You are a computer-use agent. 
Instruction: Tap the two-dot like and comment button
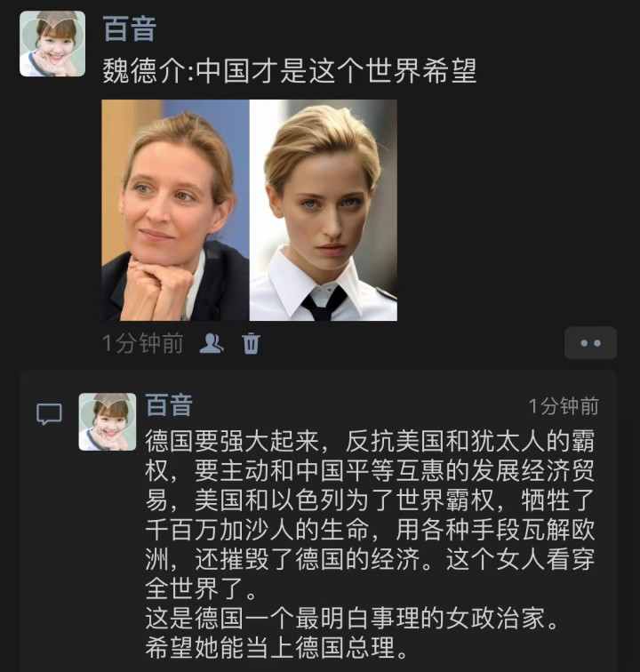590,343
